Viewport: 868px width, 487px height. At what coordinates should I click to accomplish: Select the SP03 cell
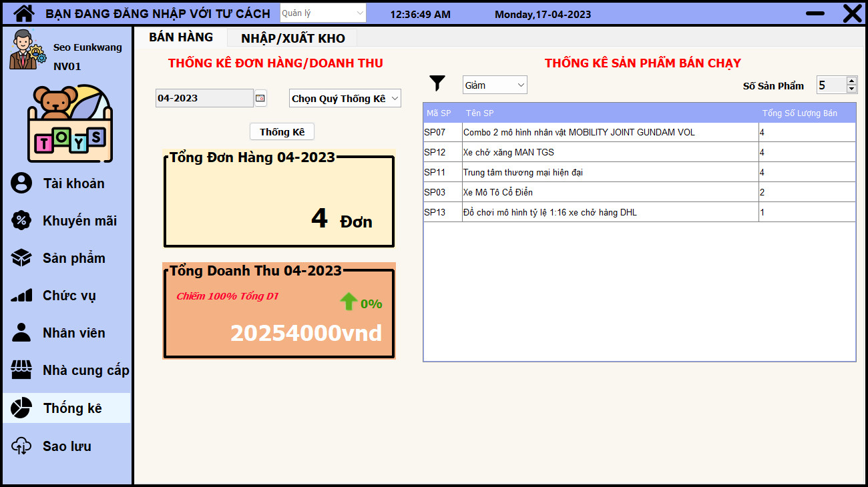click(443, 192)
